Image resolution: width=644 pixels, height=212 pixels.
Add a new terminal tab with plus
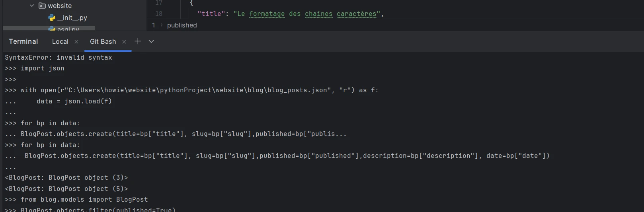[138, 41]
